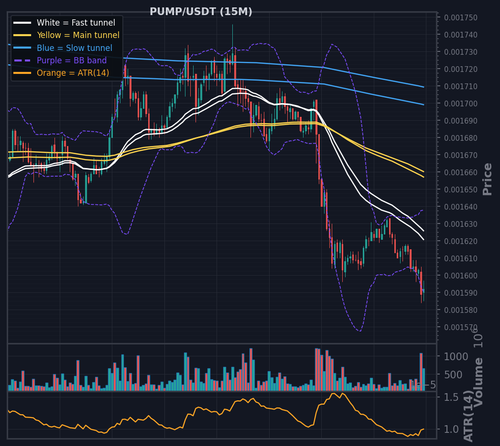Click the 0.001610 price axis label
The image size is (500, 446).
[x=461, y=258]
